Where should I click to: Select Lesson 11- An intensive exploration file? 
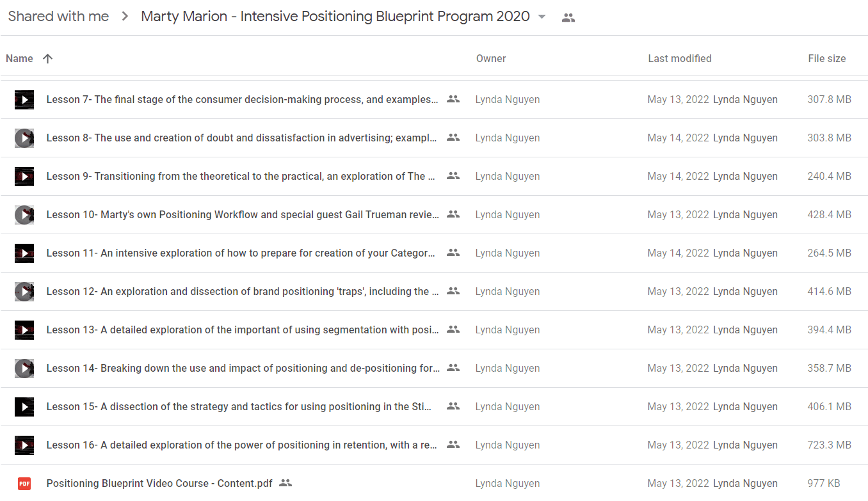[241, 253]
